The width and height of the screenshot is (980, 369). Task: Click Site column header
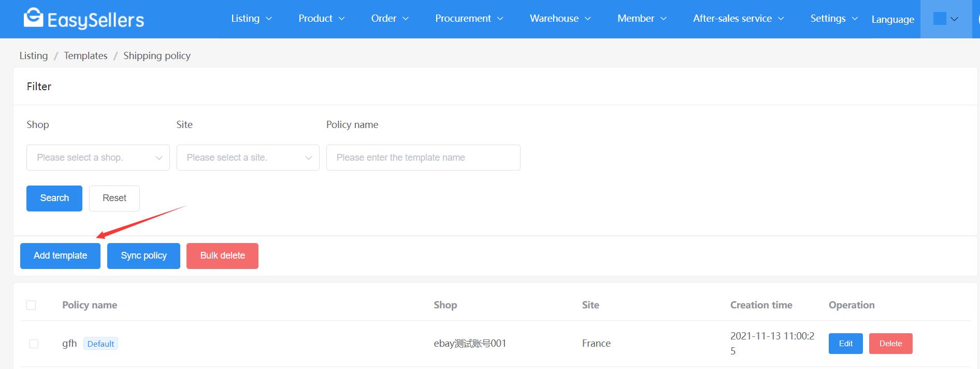point(590,305)
